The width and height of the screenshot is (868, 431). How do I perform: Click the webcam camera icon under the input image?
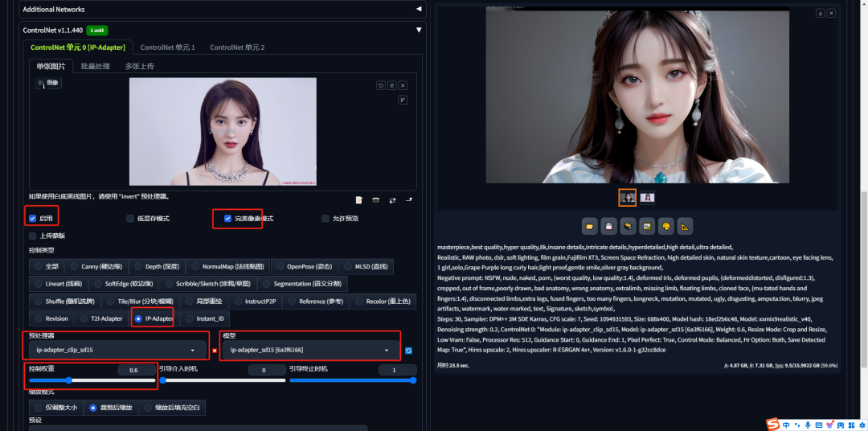376,200
